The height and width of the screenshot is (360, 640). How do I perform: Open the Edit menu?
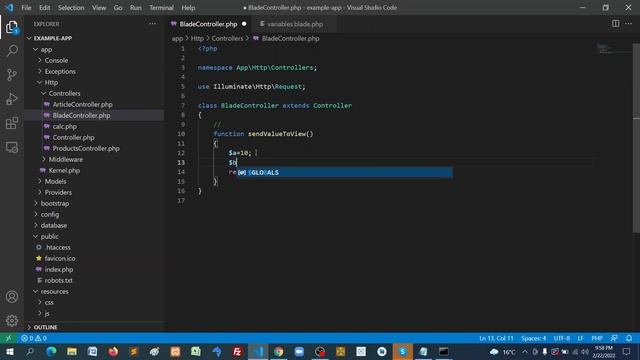coord(44,8)
